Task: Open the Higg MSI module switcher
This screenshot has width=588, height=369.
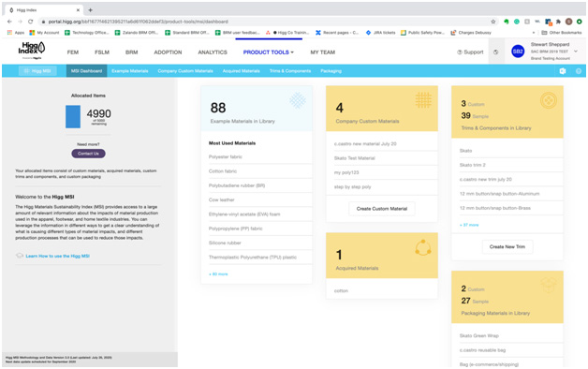Action: click(37, 71)
